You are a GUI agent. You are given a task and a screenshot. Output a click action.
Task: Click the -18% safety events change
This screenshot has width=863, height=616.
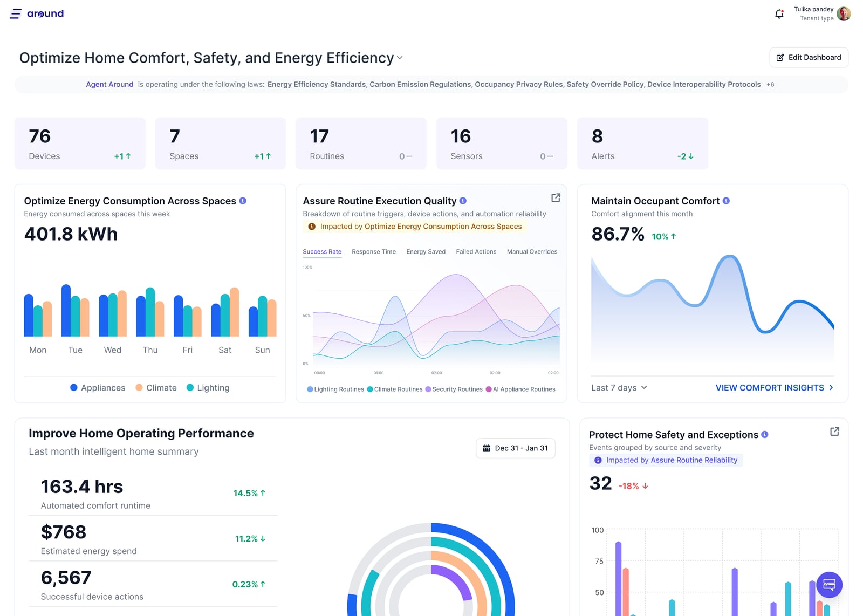click(633, 486)
